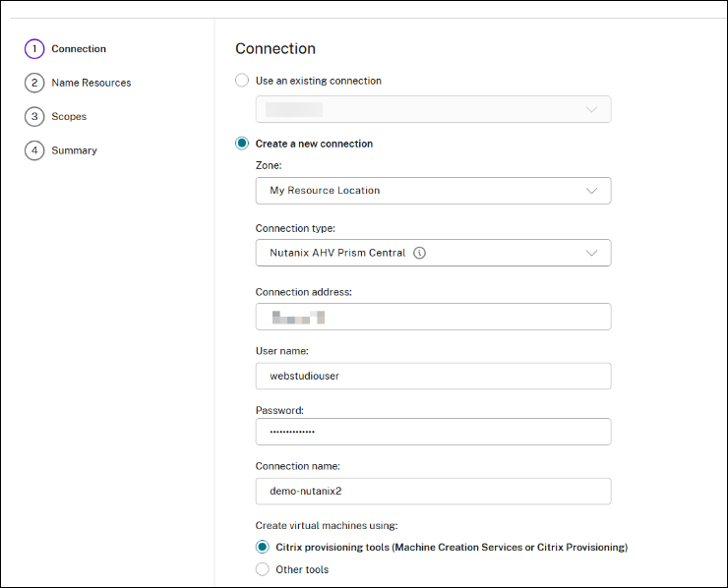Screen dimensions: 728x588
Task: Jump to Summary step
Action: [74, 150]
